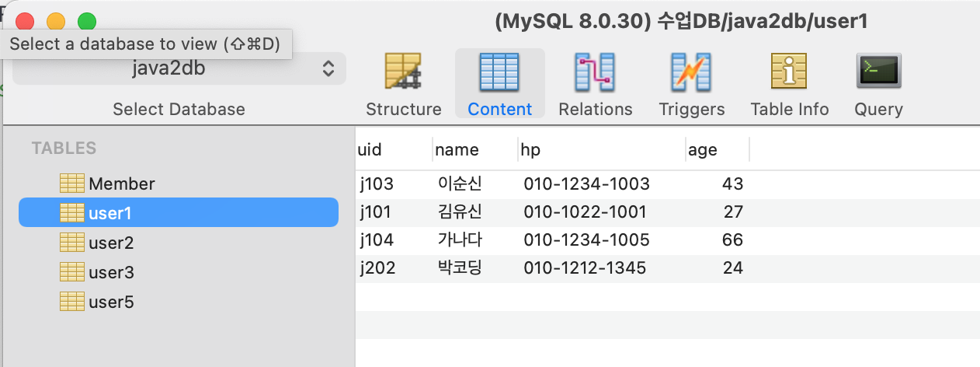Click the uid cell j202
Viewport: 980px width, 367px height.
(377, 268)
